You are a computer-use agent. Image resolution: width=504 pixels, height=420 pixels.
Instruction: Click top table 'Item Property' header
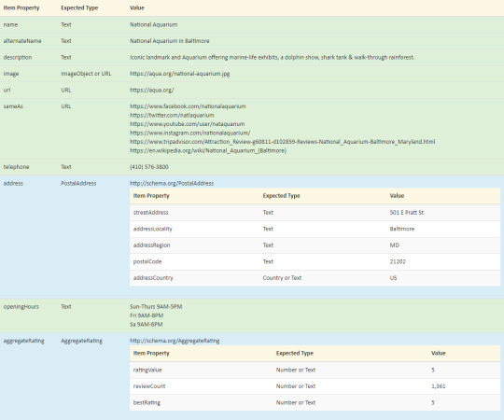(x=21, y=8)
